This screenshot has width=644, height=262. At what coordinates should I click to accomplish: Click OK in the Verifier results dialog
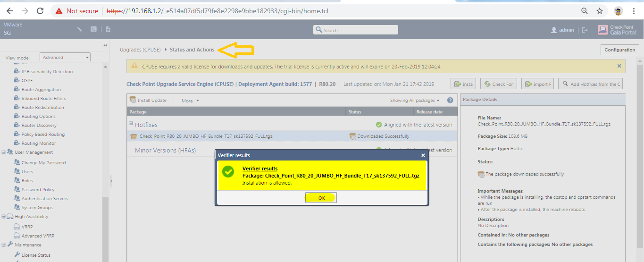321,198
